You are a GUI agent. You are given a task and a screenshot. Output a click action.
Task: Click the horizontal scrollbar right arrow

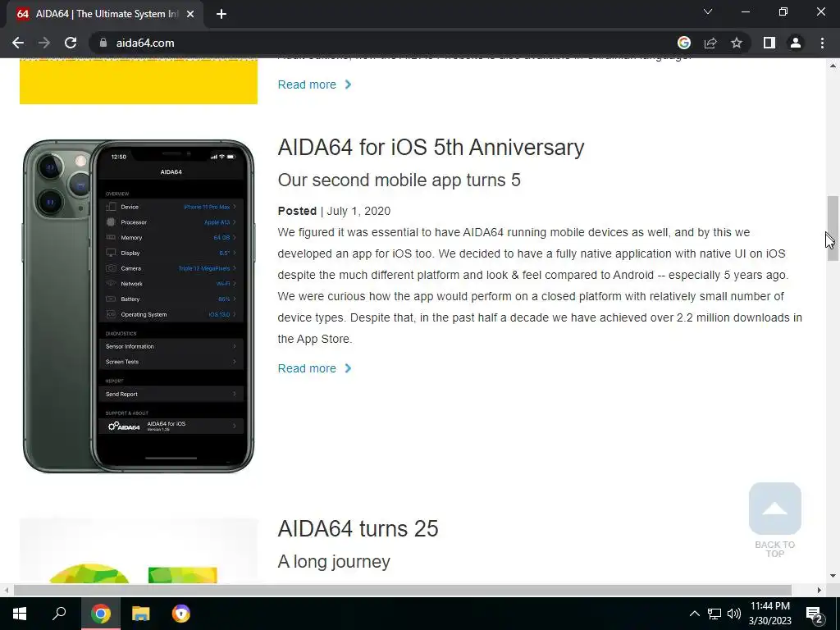819,590
